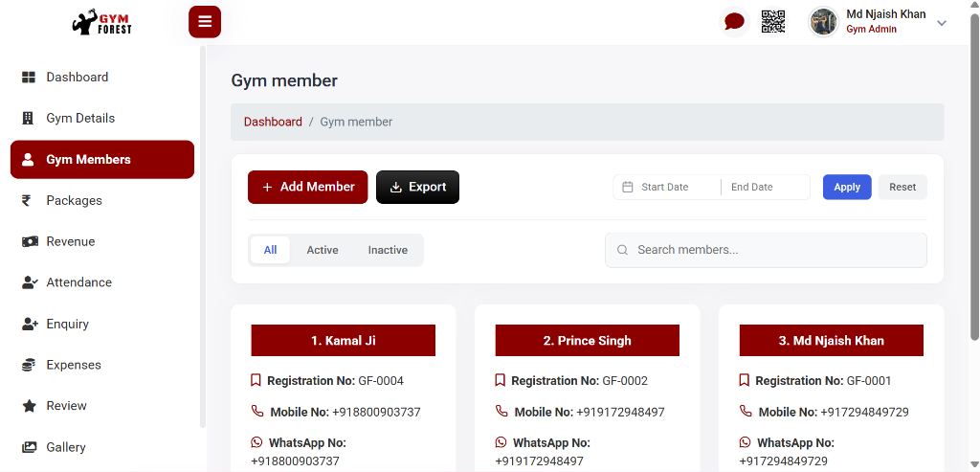Click the '2. Prince Singh' card header
The height and width of the screenshot is (472, 980).
pos(587,341)
